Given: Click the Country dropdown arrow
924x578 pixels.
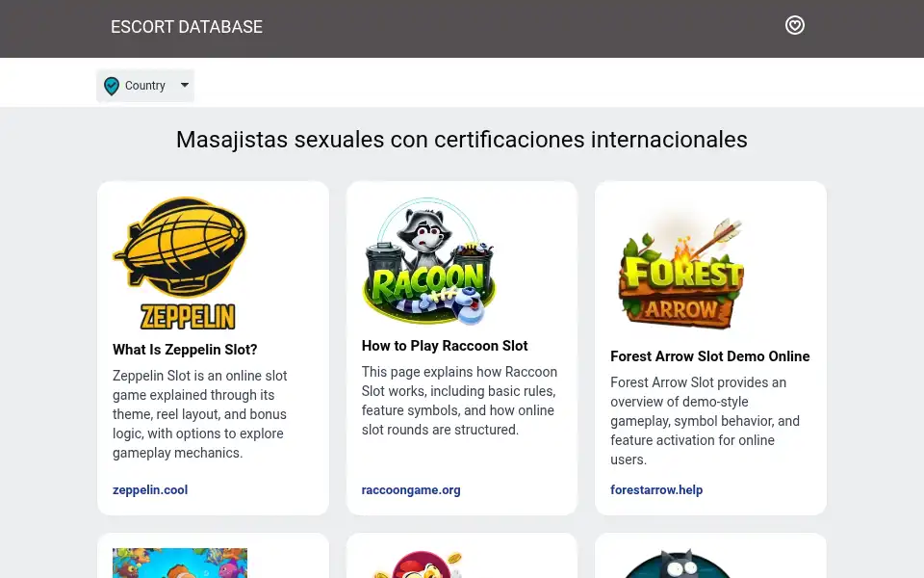Looking at the screenshot, I should (x=185, y=85).
